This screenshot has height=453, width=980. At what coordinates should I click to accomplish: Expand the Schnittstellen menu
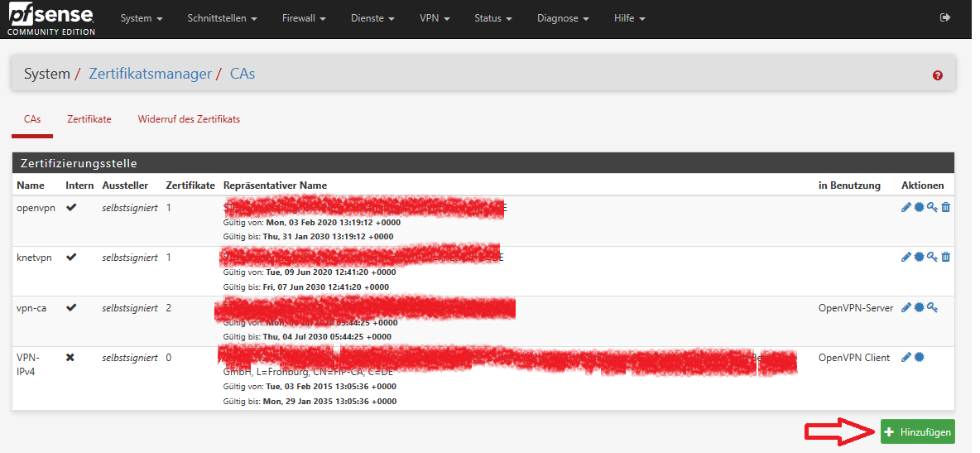point(222,18)
